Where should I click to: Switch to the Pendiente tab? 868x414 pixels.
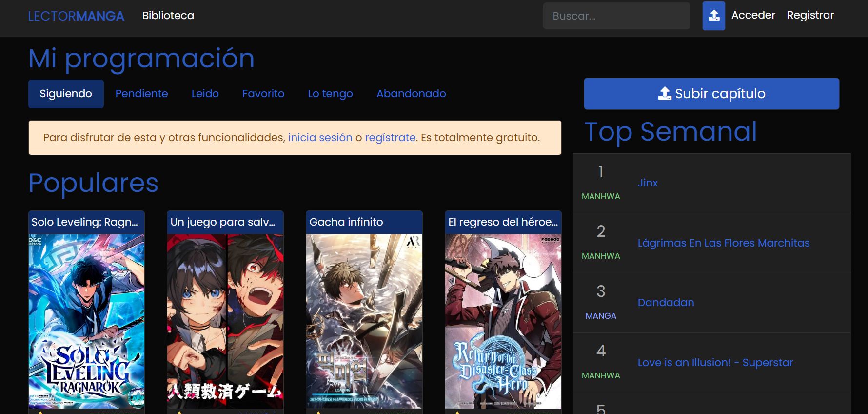pos(141,94)
